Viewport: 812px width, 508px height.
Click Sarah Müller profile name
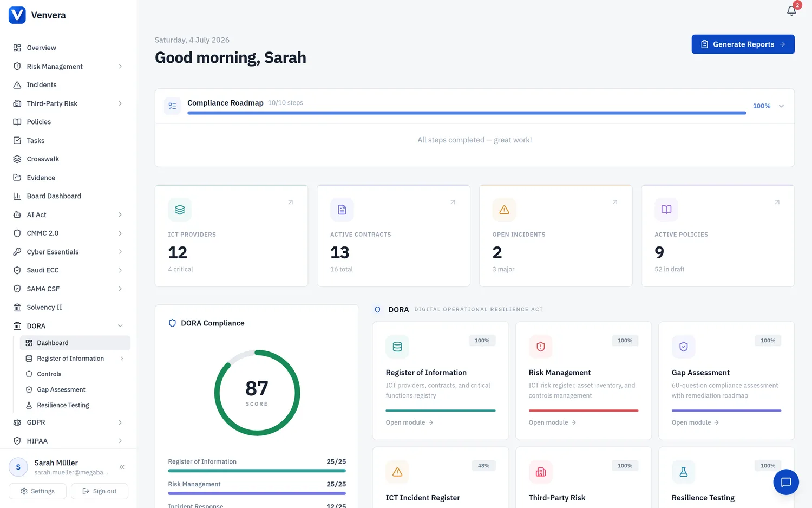point(56,463)
